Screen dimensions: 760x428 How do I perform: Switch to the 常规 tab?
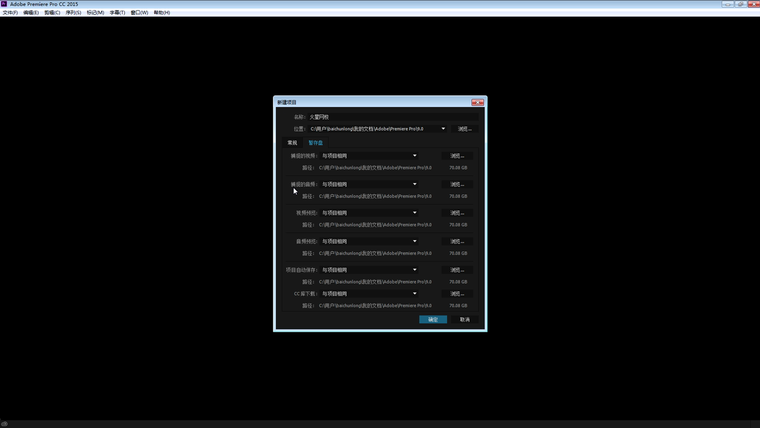(292, 143)
